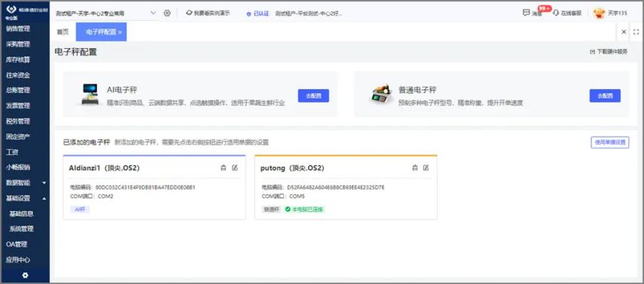
Task: Click the gear icon at sidebar bottom
Action: [x=25, y=275]
